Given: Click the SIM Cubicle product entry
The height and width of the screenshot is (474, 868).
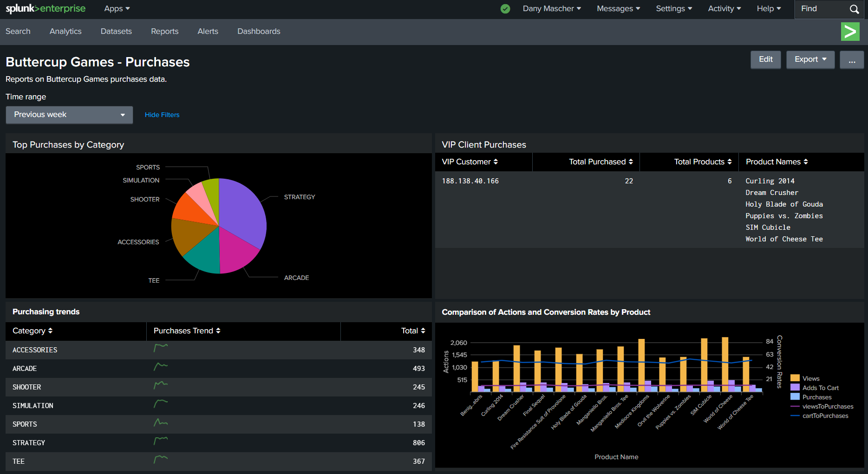Looking at the screenshot, I should point(768,227).
